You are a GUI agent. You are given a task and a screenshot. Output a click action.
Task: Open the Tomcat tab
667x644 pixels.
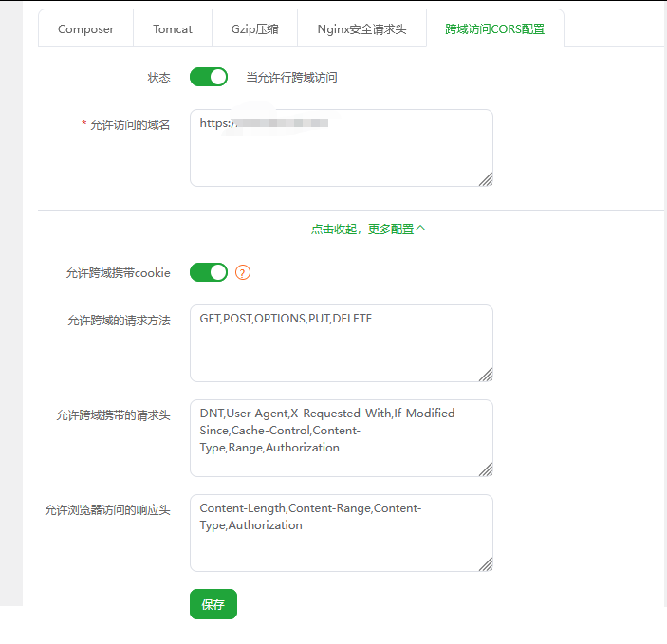(x=173, y=28)
